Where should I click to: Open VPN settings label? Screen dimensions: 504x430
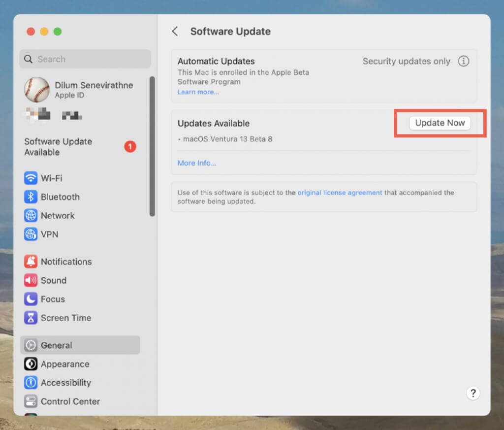click(50, 234)
